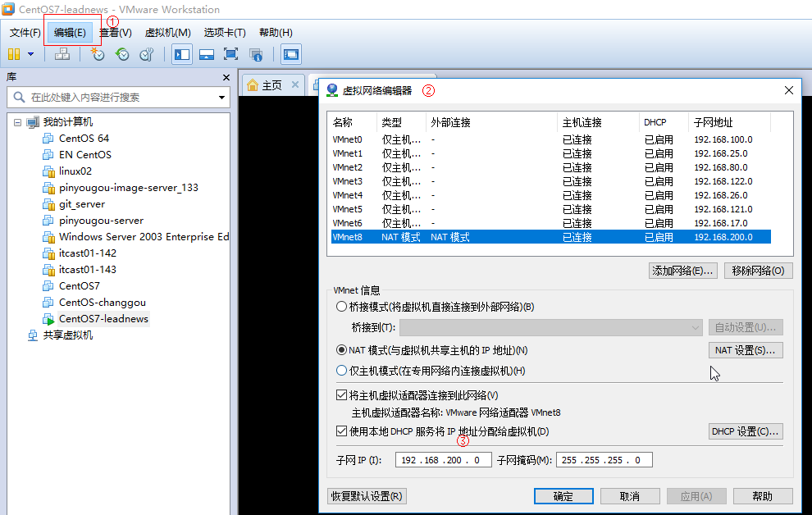Click the library search input field
This screenshot has height=515, width=812.
[x=118, y=98]
